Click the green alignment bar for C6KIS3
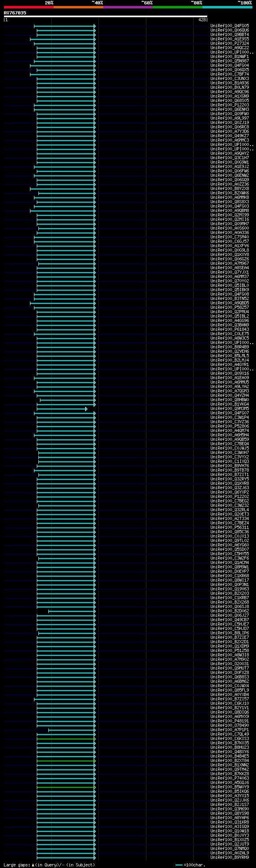Image resolution: width=256 pixels, height=868 pixels. point(66,739)
